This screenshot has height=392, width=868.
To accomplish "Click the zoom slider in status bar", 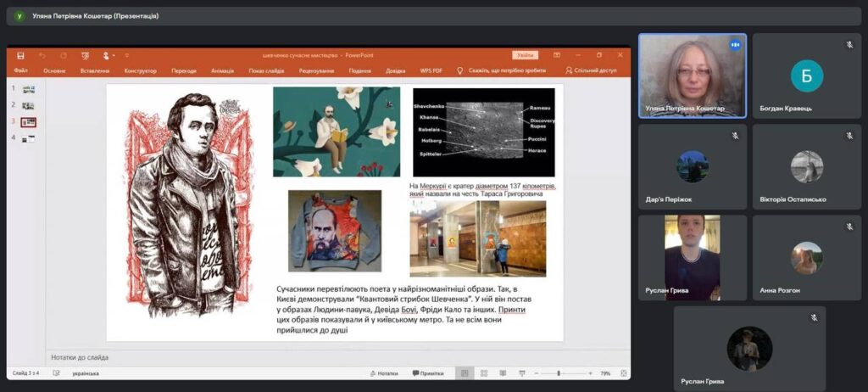I will coord(559,373).
